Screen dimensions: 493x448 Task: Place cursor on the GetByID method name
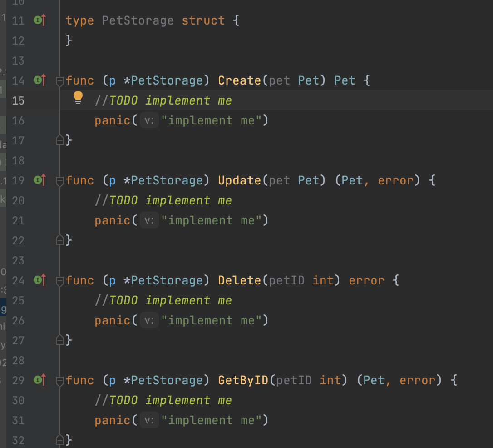[x=243, y=380]
